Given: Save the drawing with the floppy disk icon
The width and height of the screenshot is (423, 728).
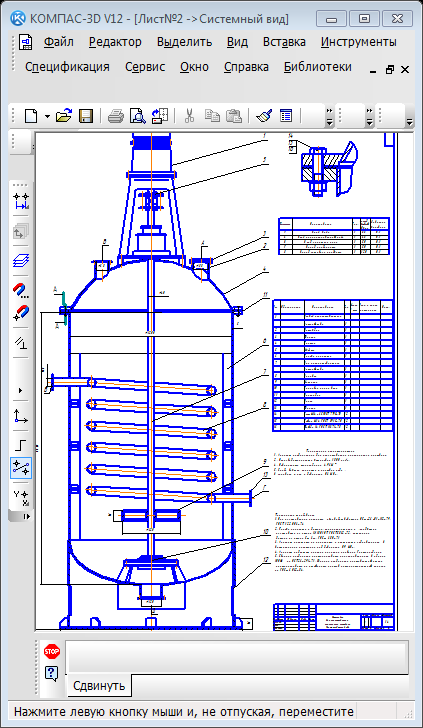Looking at the screenshot, I should (x=86, y=116).
